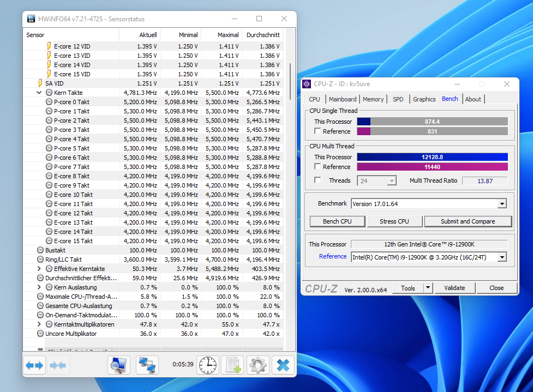
Task: Open Reference processor dropdown
Action: tap(502, 257)
